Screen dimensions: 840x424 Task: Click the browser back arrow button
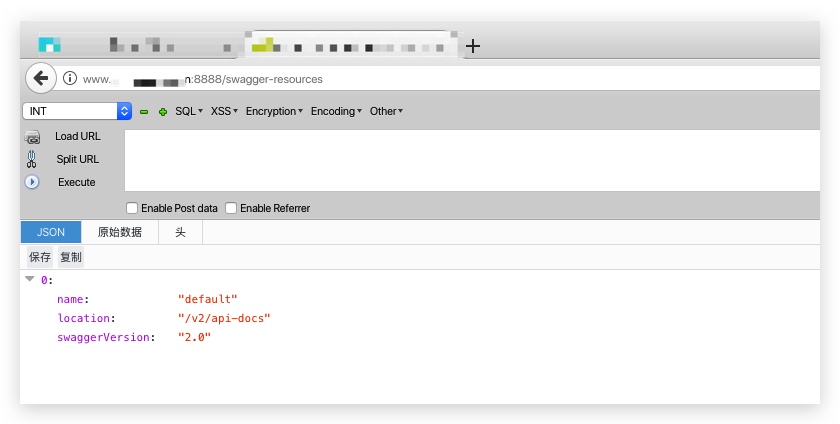[x=41, y=79]
